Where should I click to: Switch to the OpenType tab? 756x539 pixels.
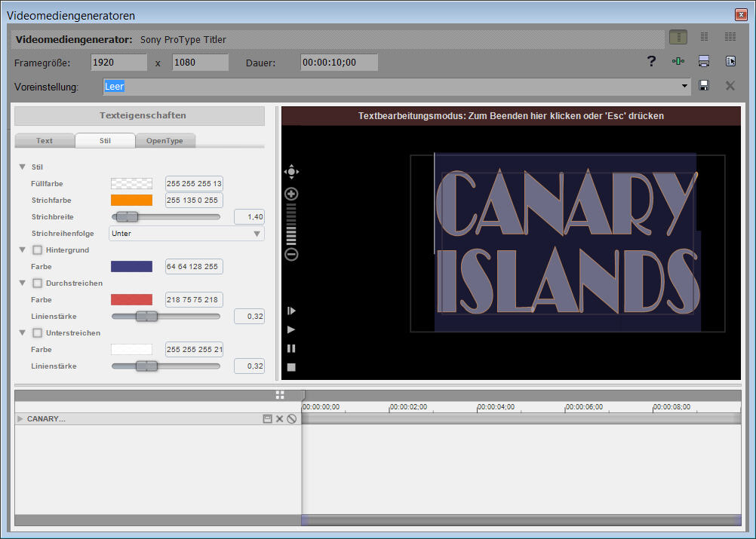165,140
